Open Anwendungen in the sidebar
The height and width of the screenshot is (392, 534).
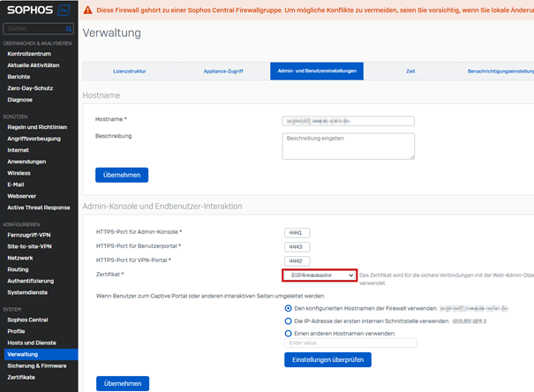pyautogui.click(x=26, y=162)
